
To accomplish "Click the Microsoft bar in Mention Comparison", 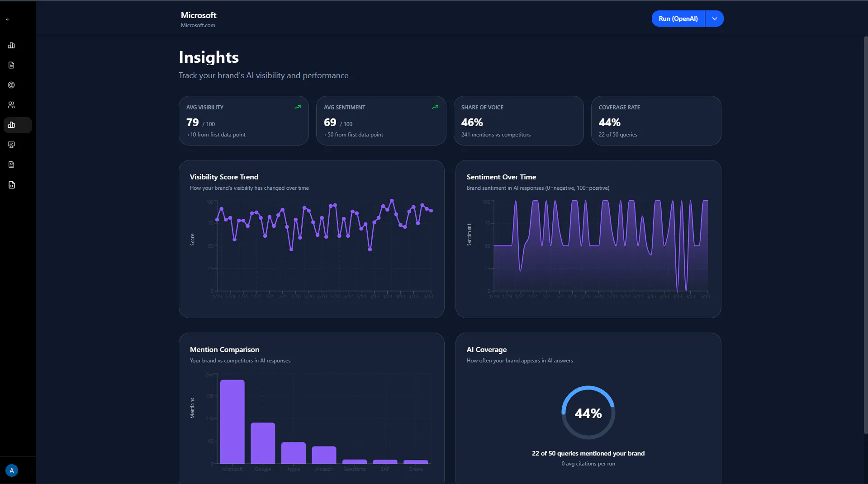I will click(232, 422).
